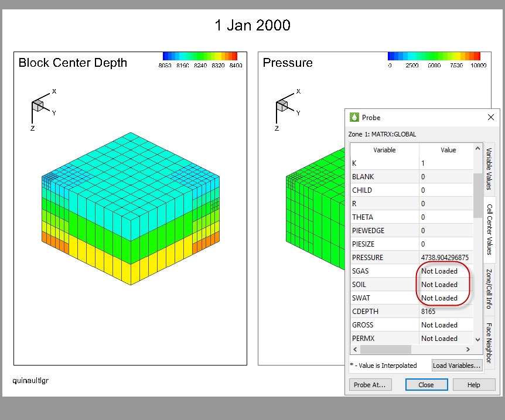Click the Close button in Probe dialog
Screen dimensions: 505x420
pos(426,385)
